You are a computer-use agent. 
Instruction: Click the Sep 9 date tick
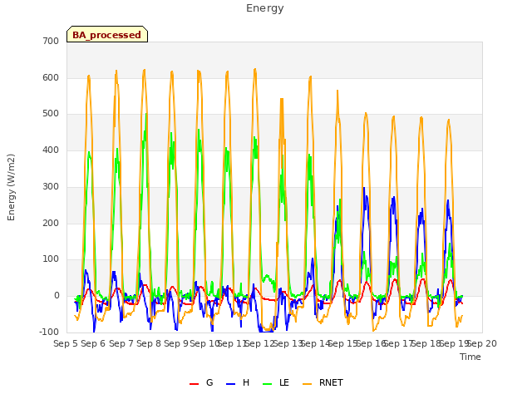point(176,343)
